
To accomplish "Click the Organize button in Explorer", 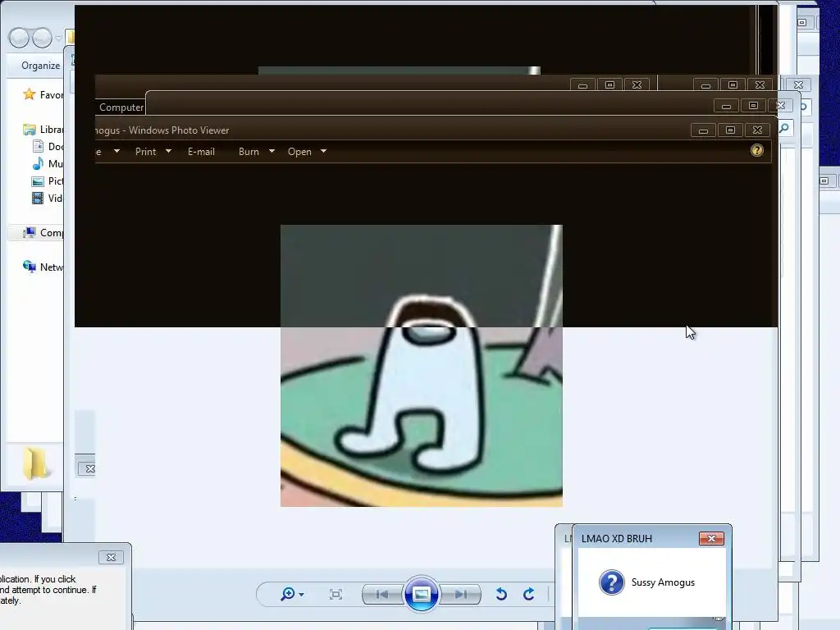I will pyautogui.click(x=41, y=66).
